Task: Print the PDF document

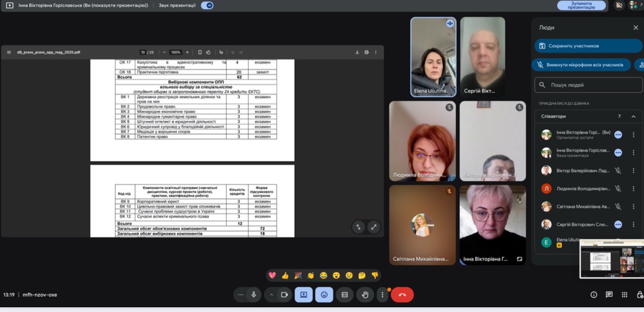Action: click(x=367, y=52)
